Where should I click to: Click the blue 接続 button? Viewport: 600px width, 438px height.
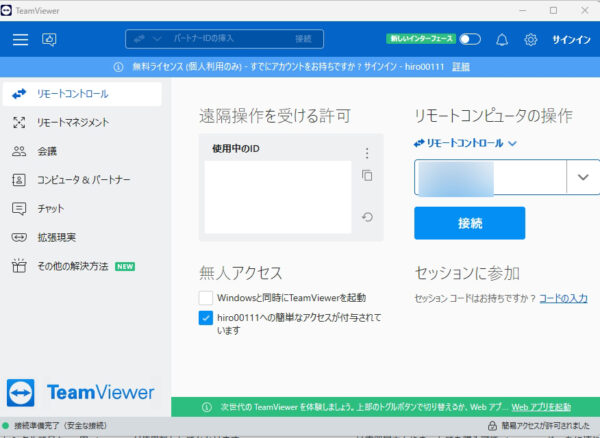470,223
